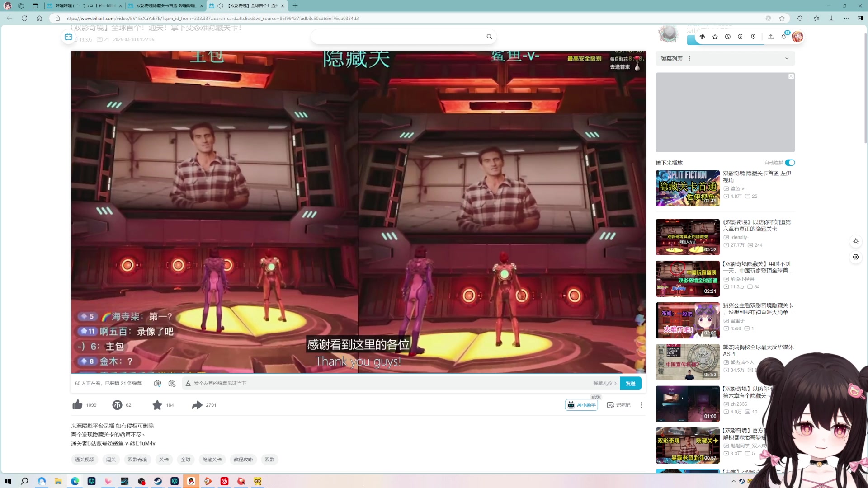Open the browser downloads icon
The height and width of the screenshot is (488, 868).
point(831,18)
